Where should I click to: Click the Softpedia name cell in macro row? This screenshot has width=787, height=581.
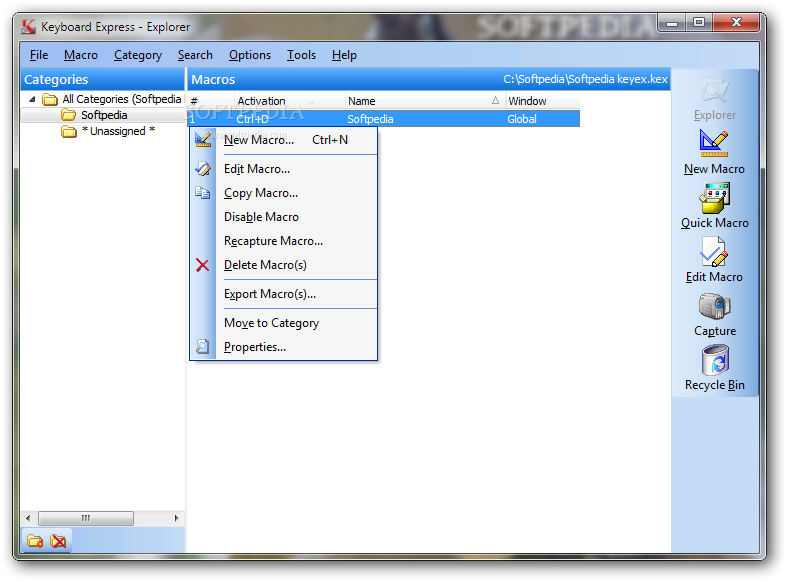click(x=370, y=119)
